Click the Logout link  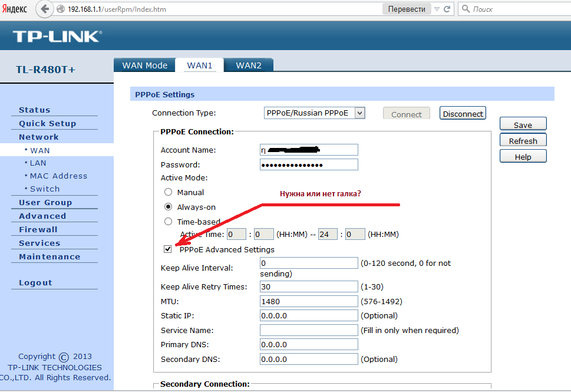click(36, 283)
